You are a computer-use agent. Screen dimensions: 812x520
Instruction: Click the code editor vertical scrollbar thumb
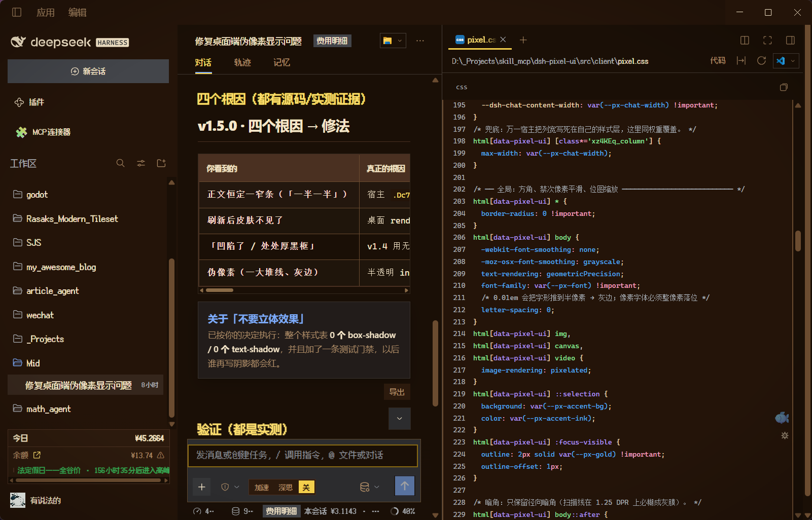[x=798, y=241]
